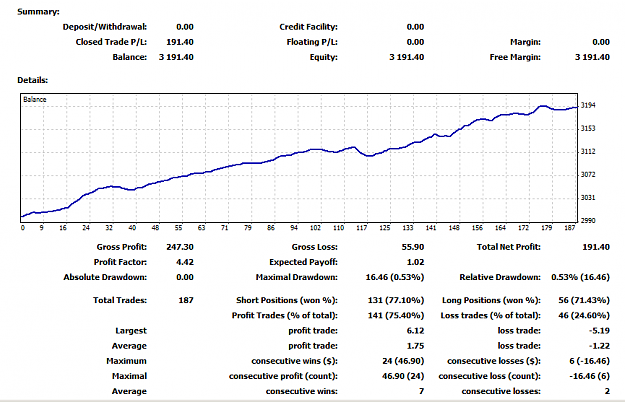This screenshot has height=402, width=625.
Task: Click the Balance value 3 191.40
Action: coord(176,57)
